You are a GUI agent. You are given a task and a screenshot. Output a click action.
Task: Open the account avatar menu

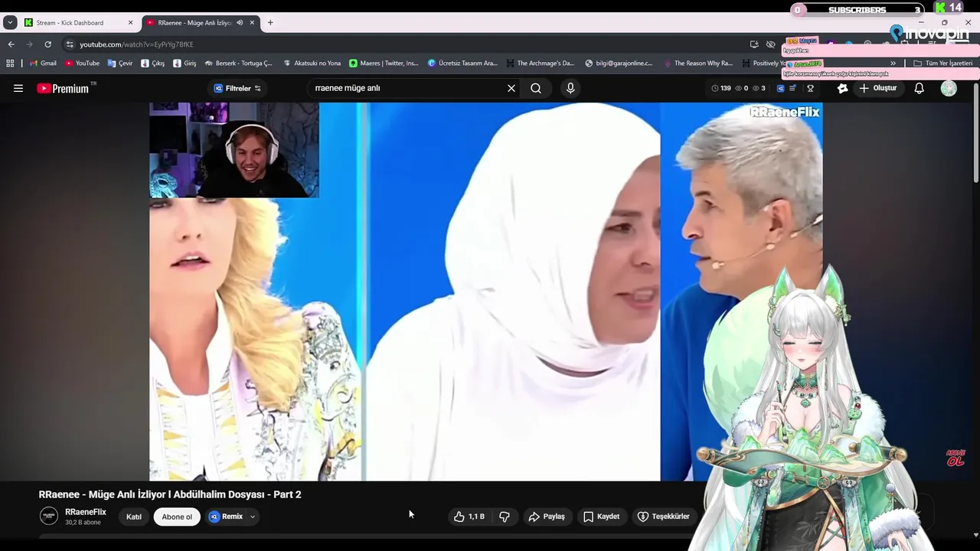click(x=949, y=88)
